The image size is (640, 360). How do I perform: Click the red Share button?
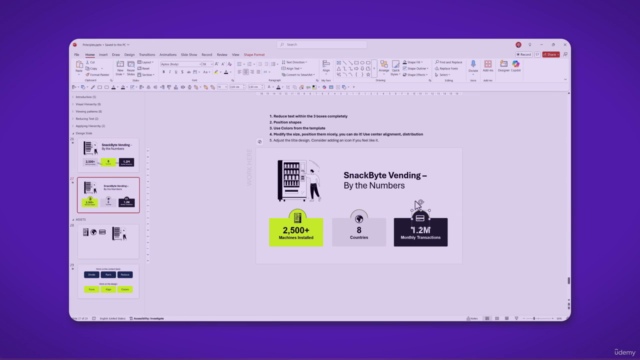tap(551, 54)
